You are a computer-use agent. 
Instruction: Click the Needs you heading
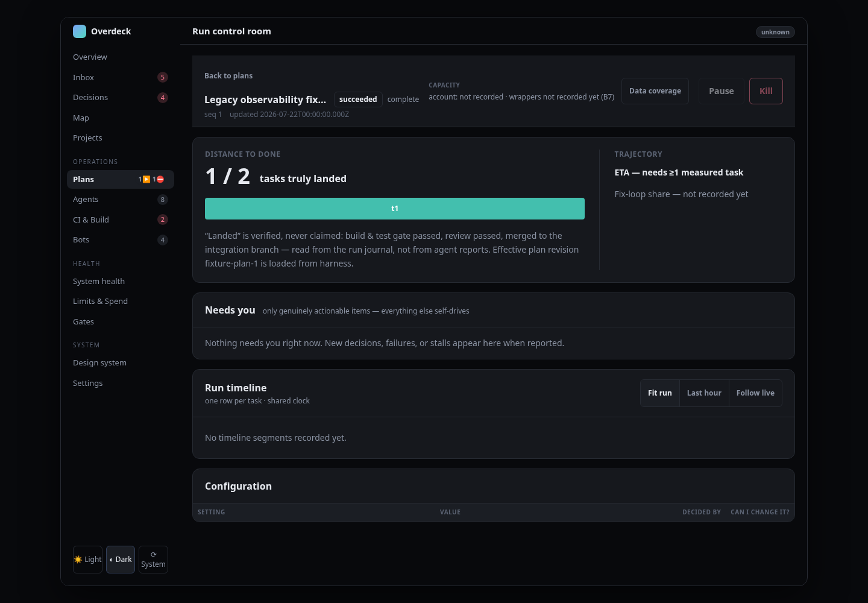coord(230,310)
